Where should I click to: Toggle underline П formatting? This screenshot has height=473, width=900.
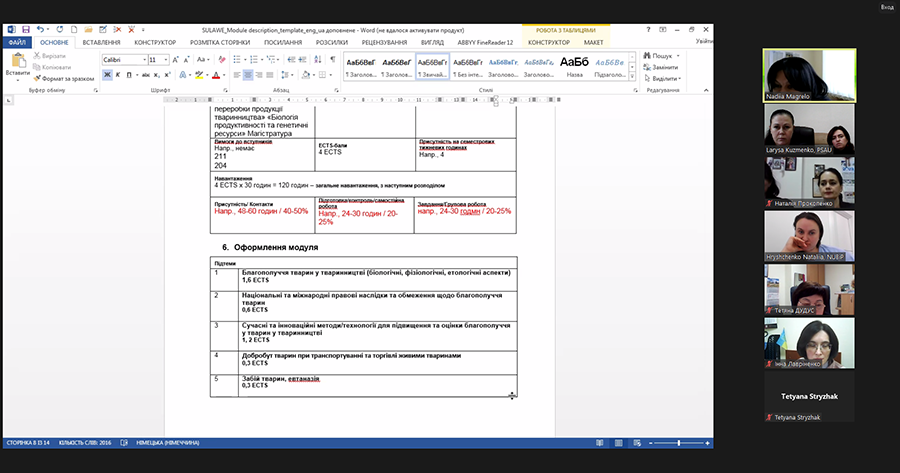(129, 75)
